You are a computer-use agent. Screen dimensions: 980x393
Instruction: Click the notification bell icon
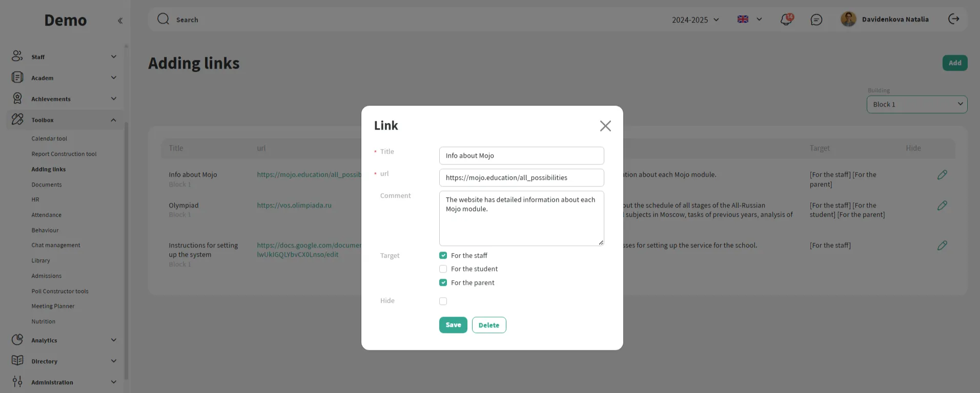pyautogui.click(x=786, y=19)
